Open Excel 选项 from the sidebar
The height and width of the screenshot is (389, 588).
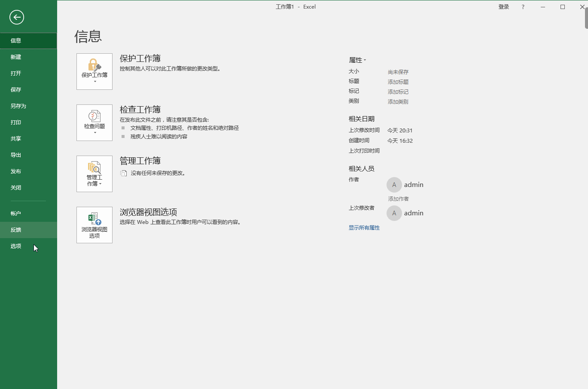click(x=28, y=246)
